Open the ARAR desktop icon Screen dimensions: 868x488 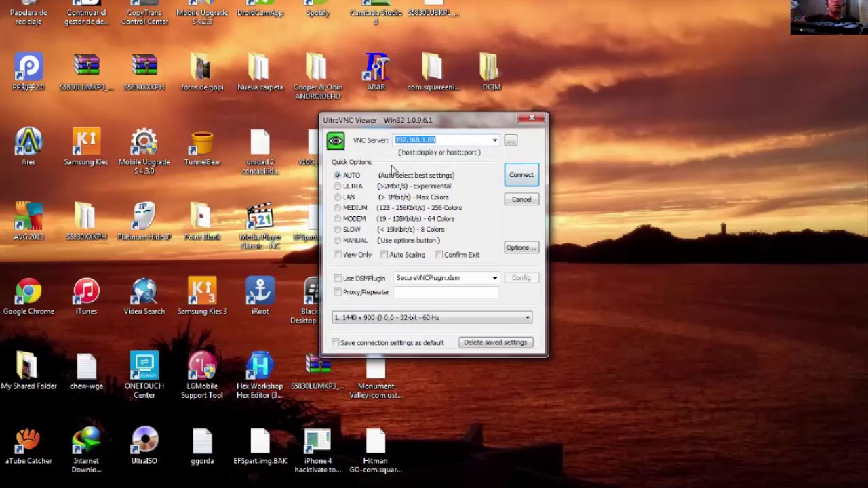376,72
